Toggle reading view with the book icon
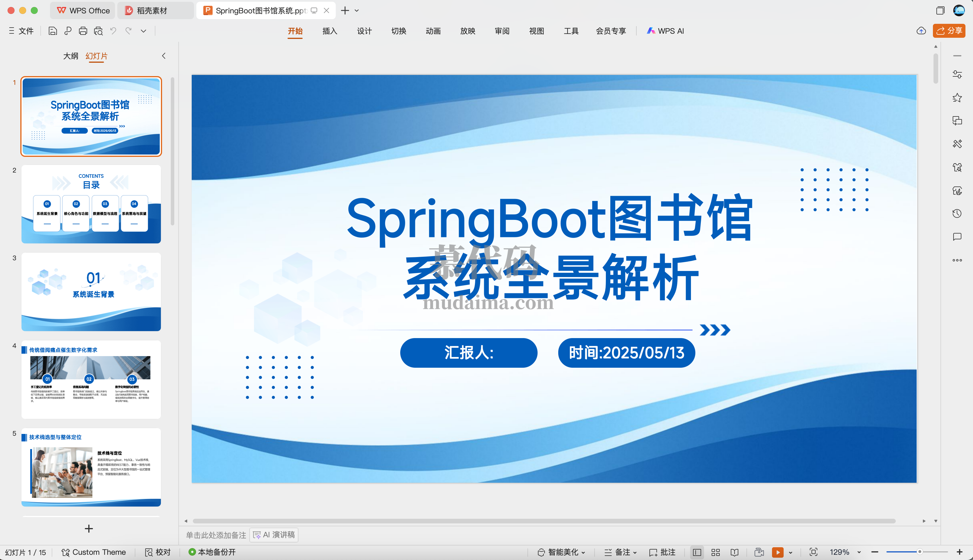 pyautogui.click(x=735, y=552)
